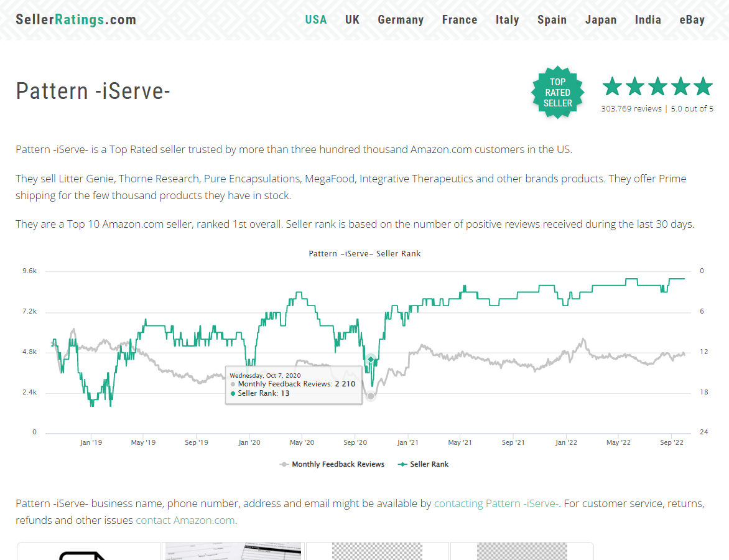This screenshot has height=560, width=729.
Task: Click the Pattern -iServe- page heading
Action: 93,91
